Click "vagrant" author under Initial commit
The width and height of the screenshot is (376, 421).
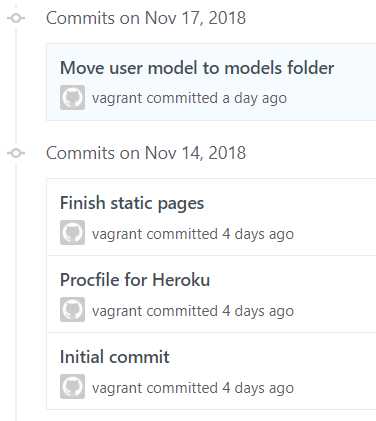coord(117,388)
